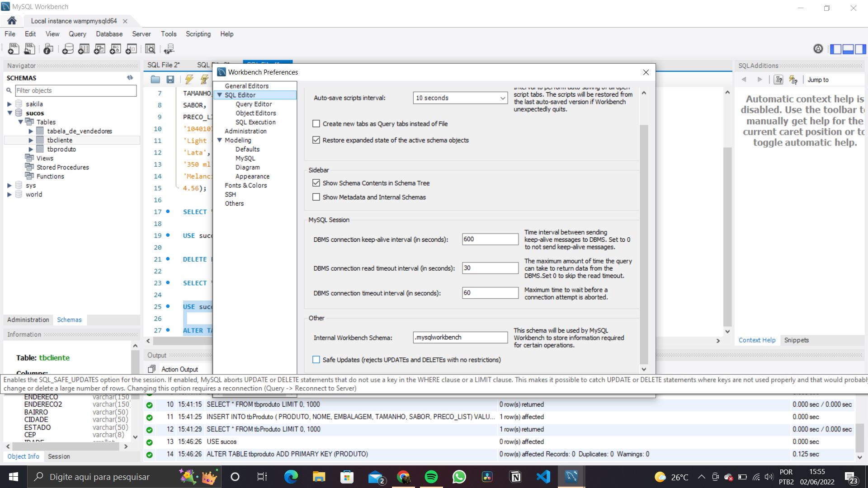The height and width of the screenshot is (488, 868).
Task: Switch to the Administration navigator tab
Action: (28, 319)
